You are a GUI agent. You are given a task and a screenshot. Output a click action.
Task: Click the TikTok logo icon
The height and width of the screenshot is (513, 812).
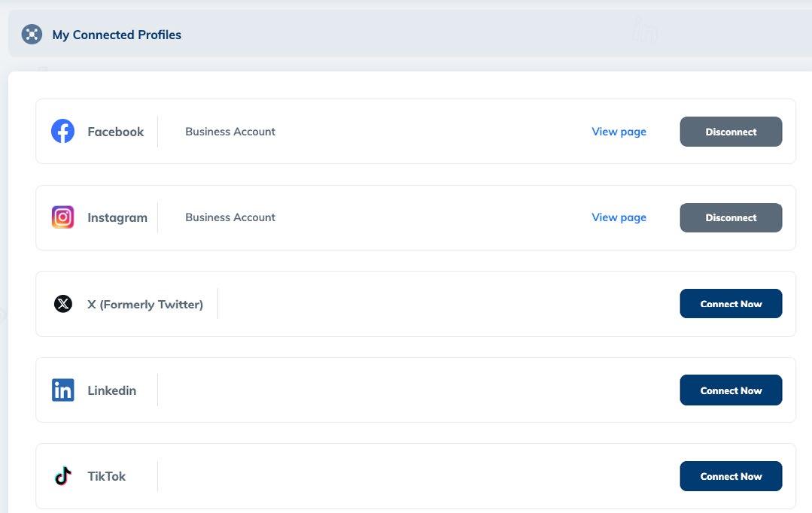point(62,476)
